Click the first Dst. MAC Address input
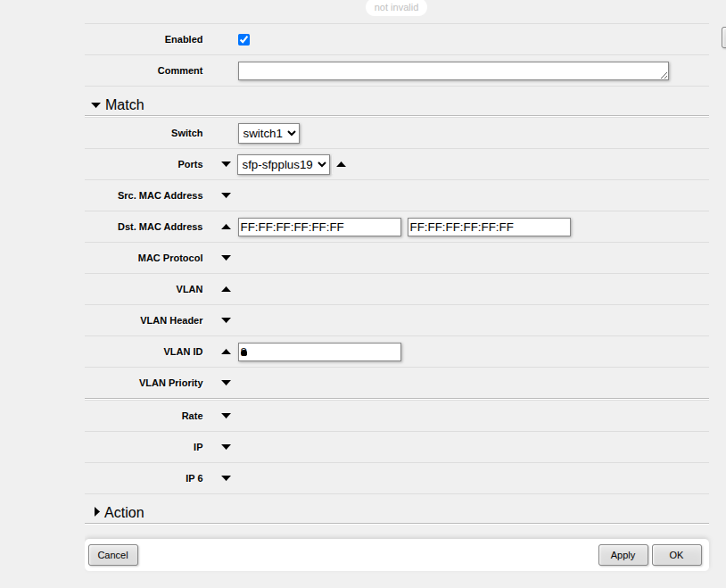Viewport: 726px width, 588px height. point(319,228)
